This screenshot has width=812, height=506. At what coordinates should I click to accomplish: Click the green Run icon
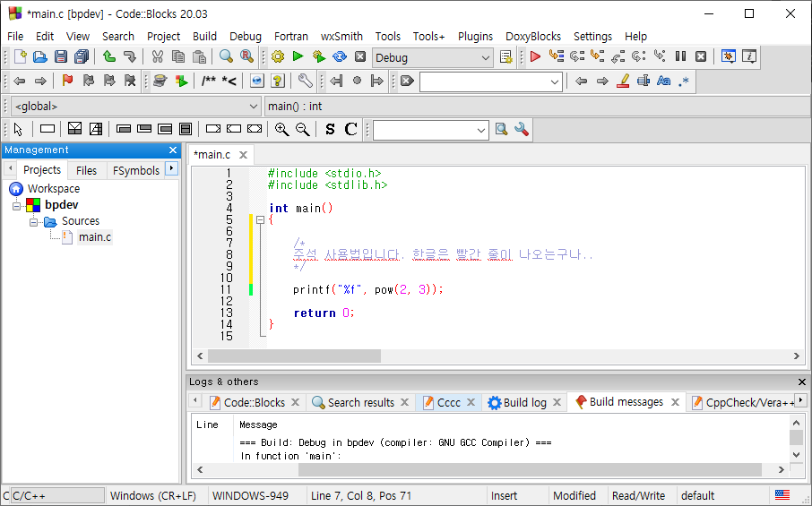(x=298, y=56)
